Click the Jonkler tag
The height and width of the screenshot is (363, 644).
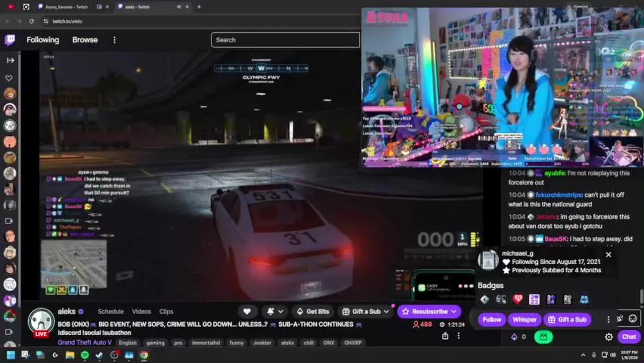pos(263,343)
